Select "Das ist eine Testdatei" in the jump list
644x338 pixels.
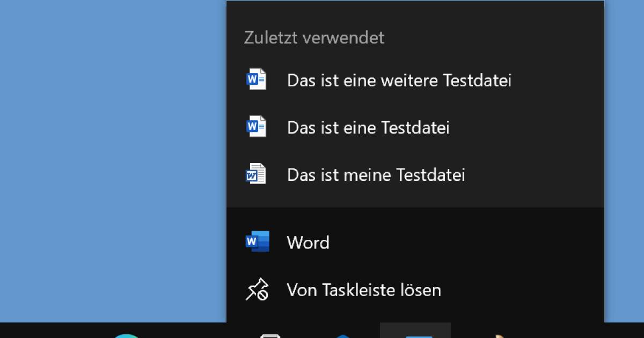click(368, 127)
